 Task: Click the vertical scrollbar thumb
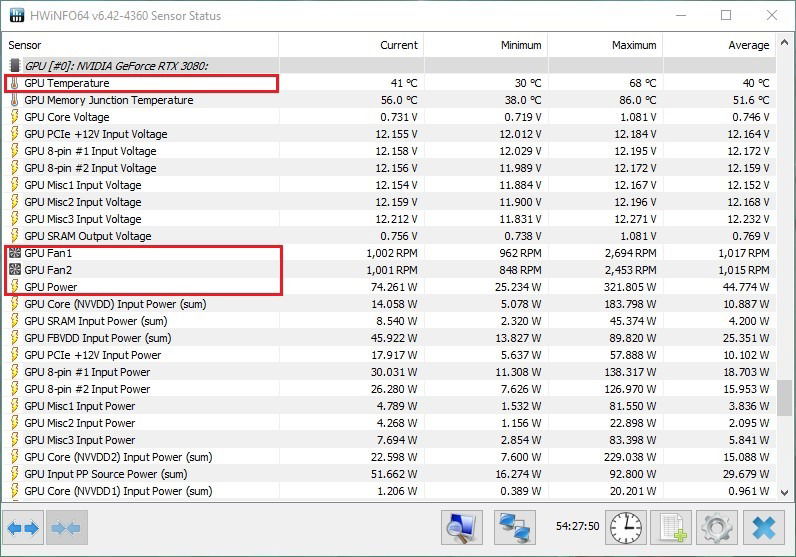[784, 398]
